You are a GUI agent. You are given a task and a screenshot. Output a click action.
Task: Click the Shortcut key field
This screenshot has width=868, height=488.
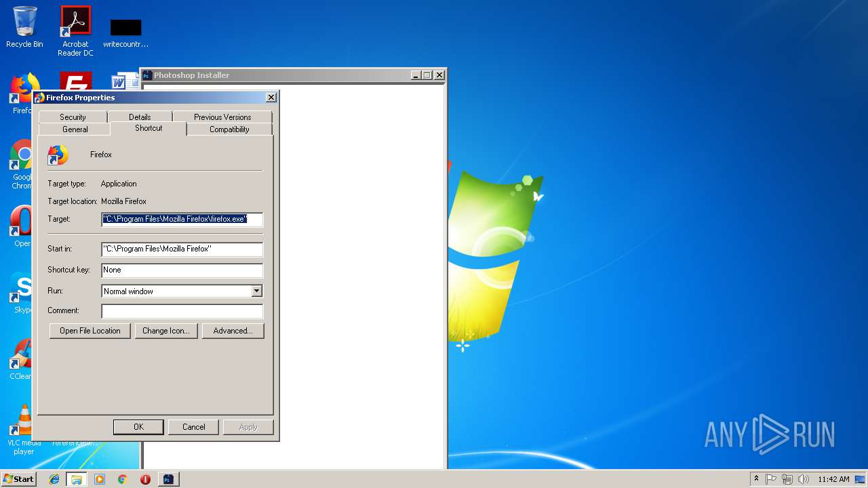pyautogui.click(x=182, y=270)
